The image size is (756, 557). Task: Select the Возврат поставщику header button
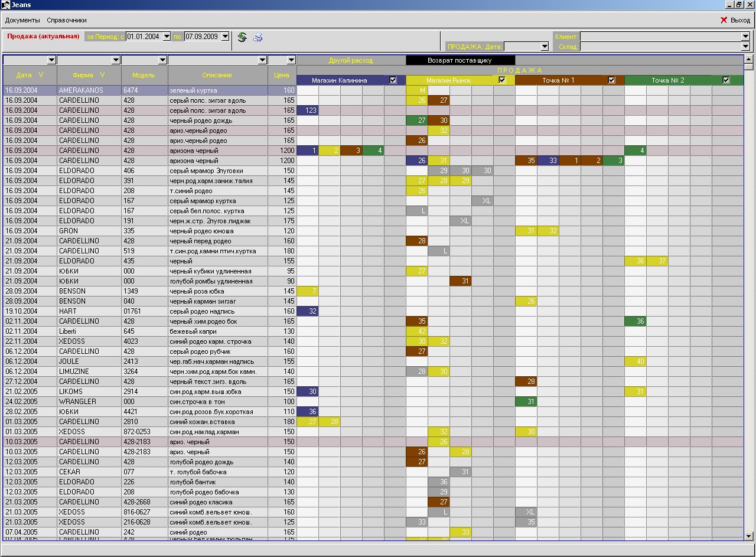click(460, 60)
